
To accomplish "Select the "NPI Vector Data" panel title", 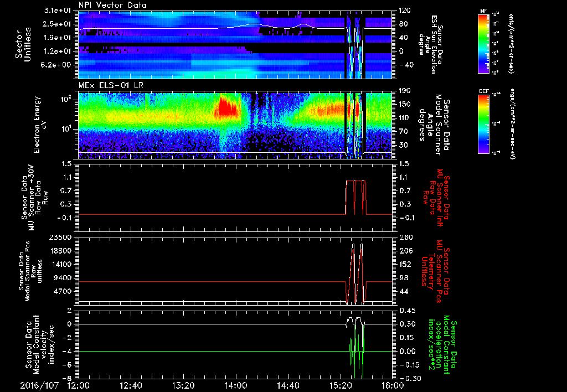I will pyautogui.click(x=112, y=5).
